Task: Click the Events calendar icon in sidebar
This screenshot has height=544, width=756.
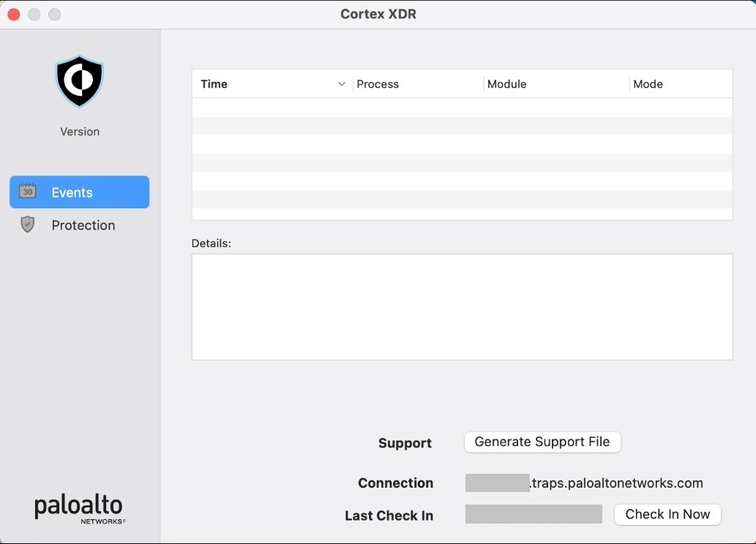Action: pos(28,191)
